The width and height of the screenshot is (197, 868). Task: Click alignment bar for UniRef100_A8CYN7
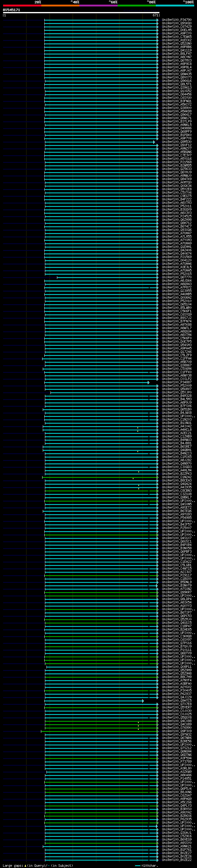click(101, 57)
